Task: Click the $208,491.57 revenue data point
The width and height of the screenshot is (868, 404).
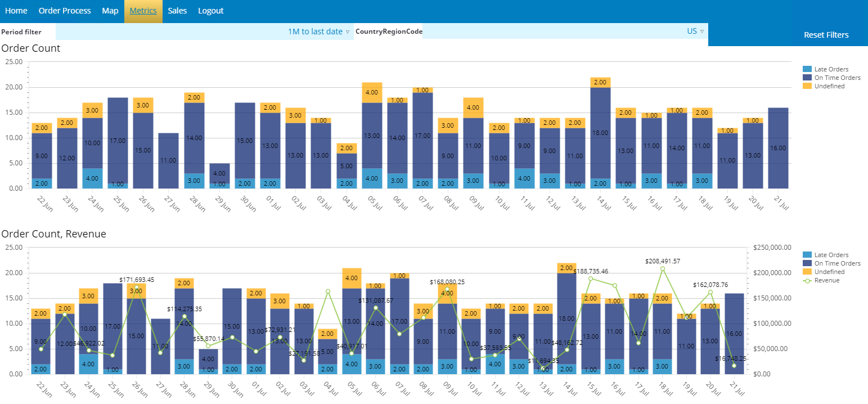Action: [x=663, y=269]
